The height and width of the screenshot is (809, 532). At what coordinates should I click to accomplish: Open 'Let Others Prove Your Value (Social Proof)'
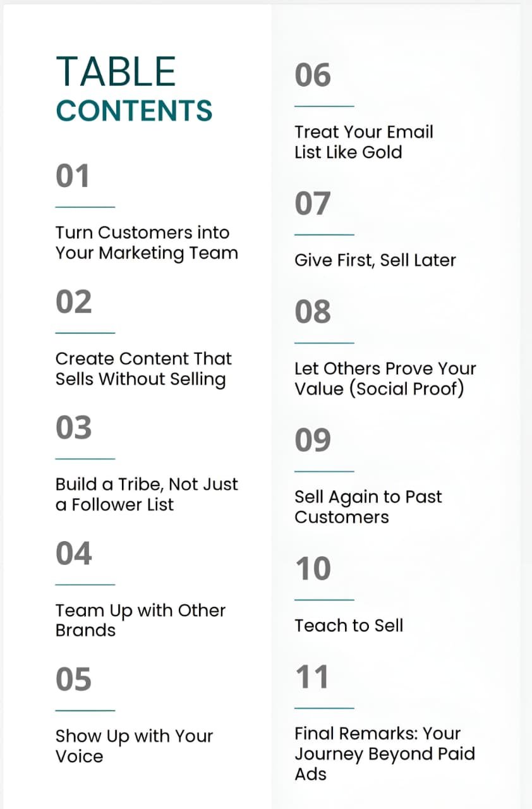385,378
